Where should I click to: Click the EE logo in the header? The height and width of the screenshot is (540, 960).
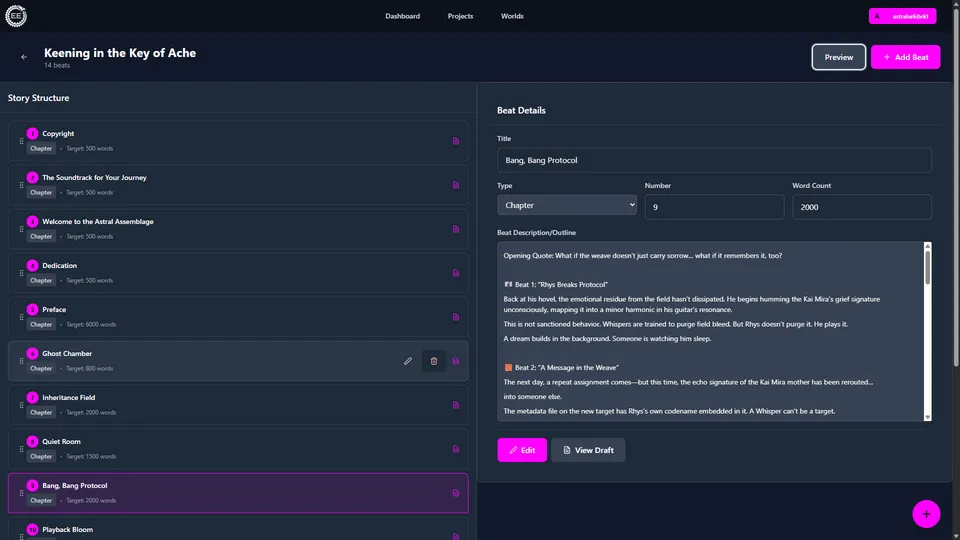(16, 16)
